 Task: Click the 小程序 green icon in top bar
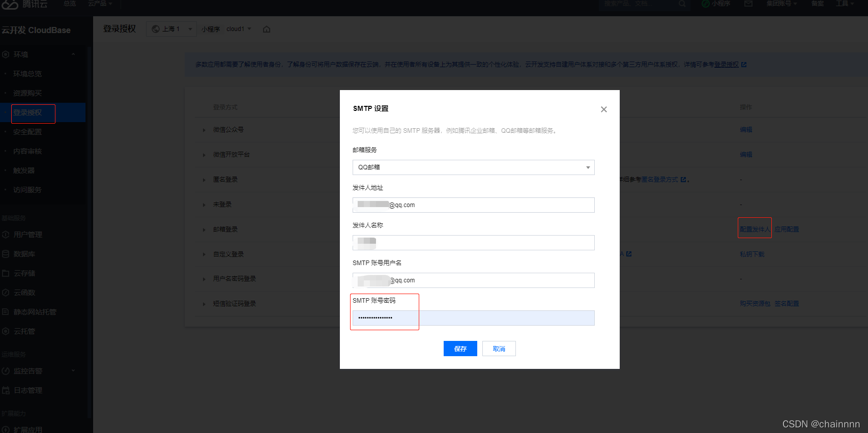point(705,4)
